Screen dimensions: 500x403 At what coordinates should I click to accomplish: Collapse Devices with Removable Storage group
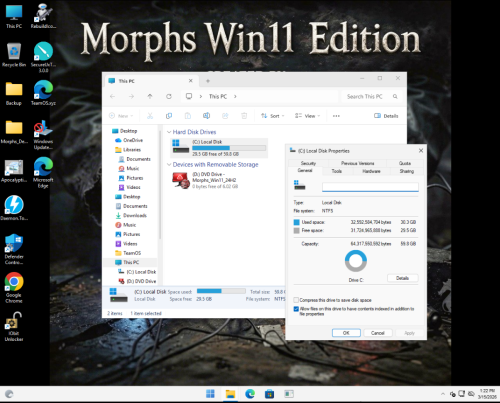169,165
